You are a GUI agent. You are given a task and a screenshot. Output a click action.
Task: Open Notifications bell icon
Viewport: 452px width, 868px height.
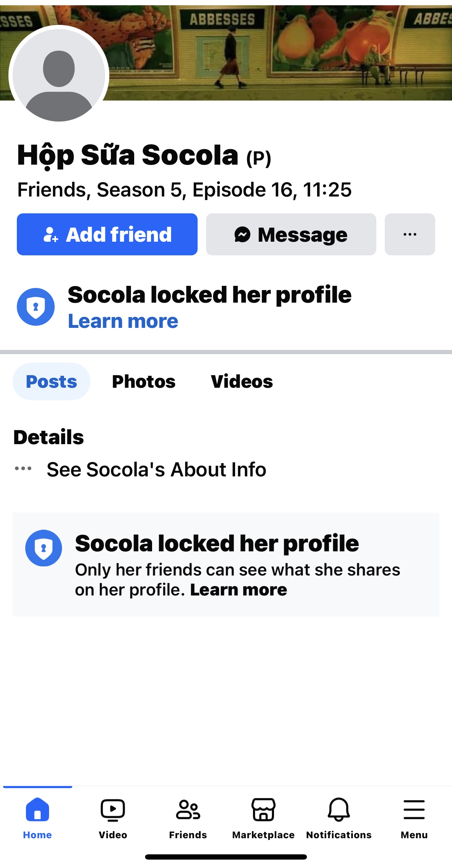pyautogui.click(x=339, y=810)
